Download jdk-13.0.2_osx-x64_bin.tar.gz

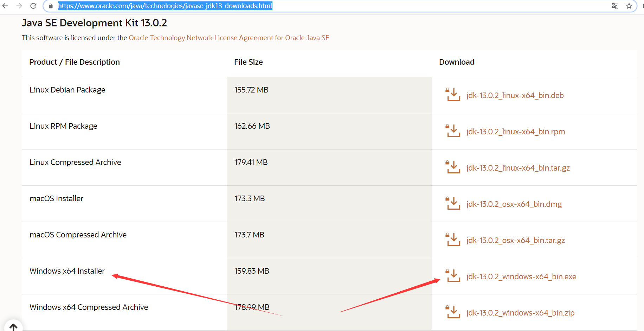tap(516, 240)
